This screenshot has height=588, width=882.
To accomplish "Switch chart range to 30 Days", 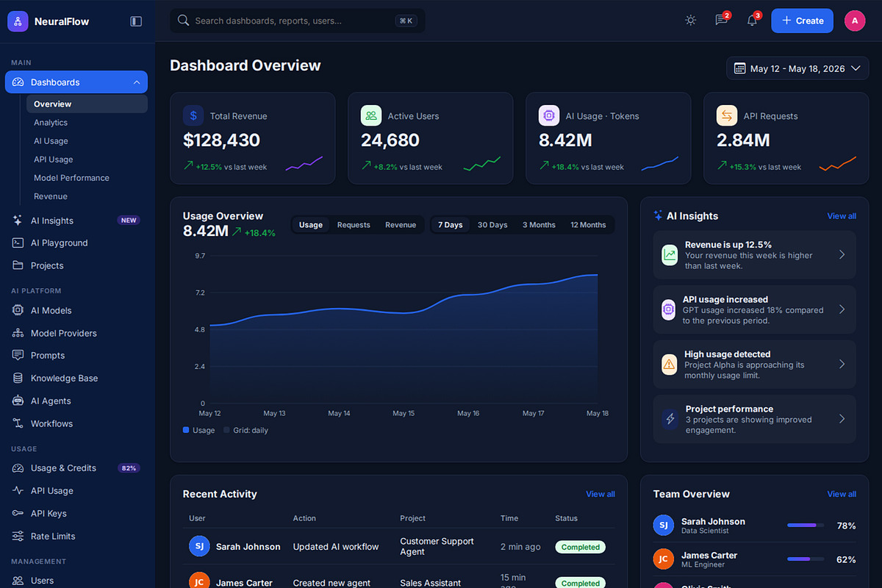I will (x=492, y=225).
